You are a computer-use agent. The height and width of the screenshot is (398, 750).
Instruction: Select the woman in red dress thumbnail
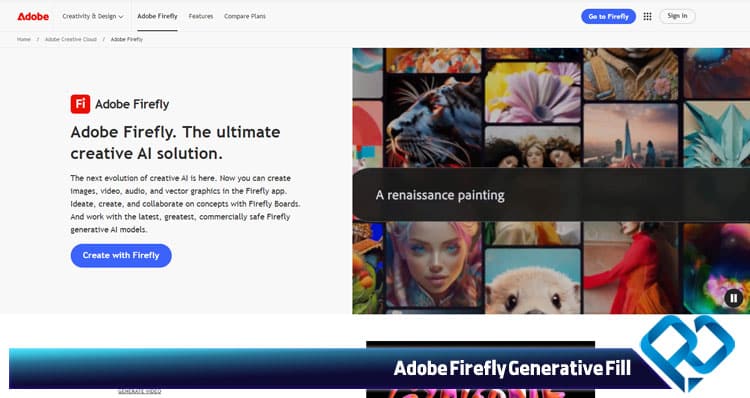click(630, 267)
